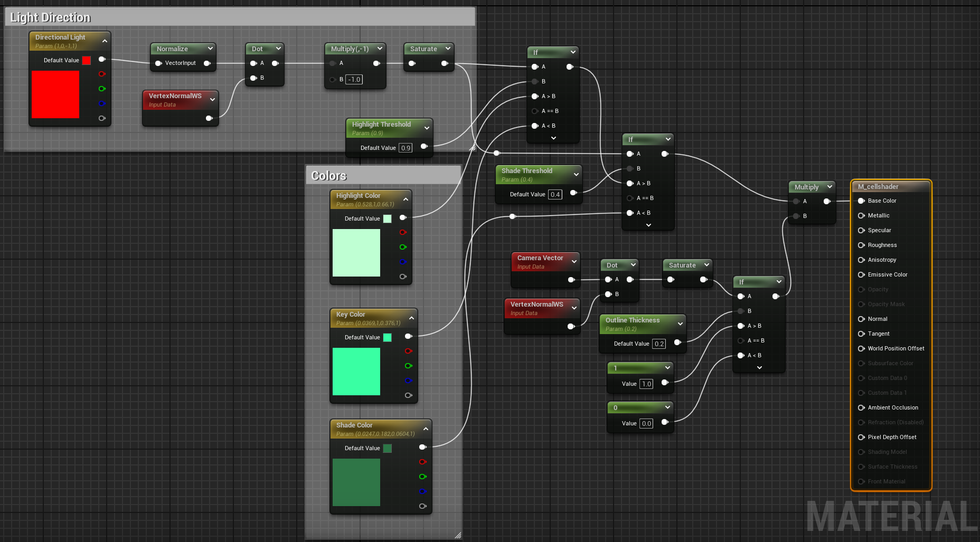This screenshot has height=542, width=980.
Task: Expand the Multiply(,-1) node chevron
Action: pos(379,49)
